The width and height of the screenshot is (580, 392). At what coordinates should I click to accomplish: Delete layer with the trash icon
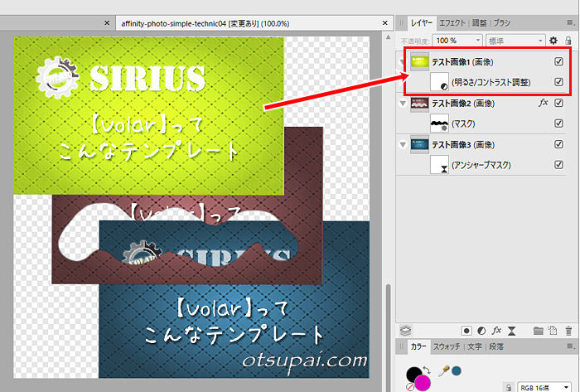coord(568,331)
